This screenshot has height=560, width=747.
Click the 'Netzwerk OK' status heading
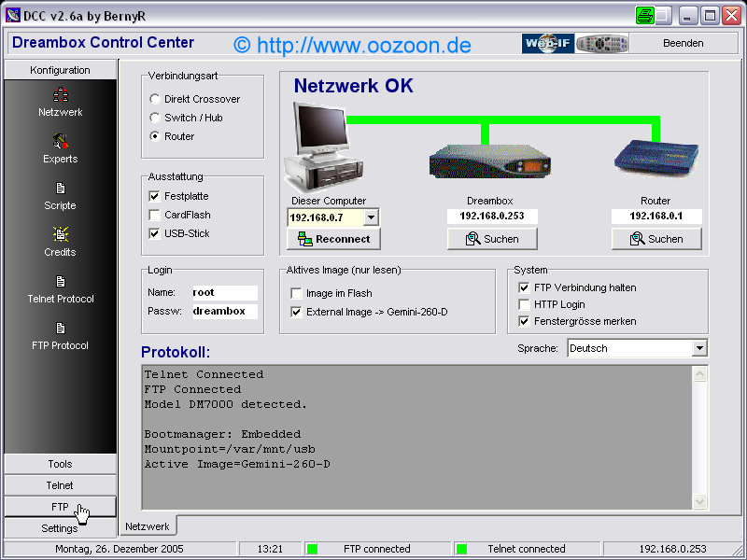[x=354, y=86]
